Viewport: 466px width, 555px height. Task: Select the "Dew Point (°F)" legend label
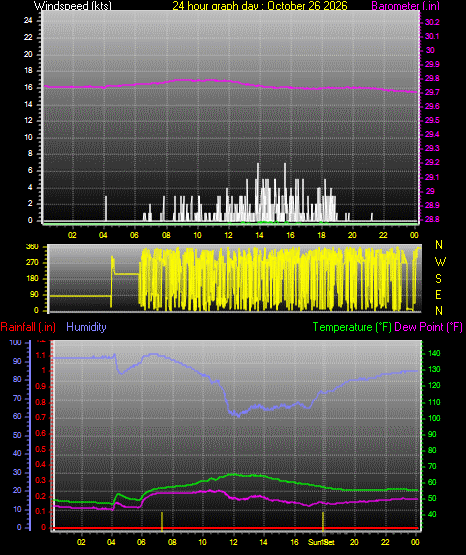[428, 327]
